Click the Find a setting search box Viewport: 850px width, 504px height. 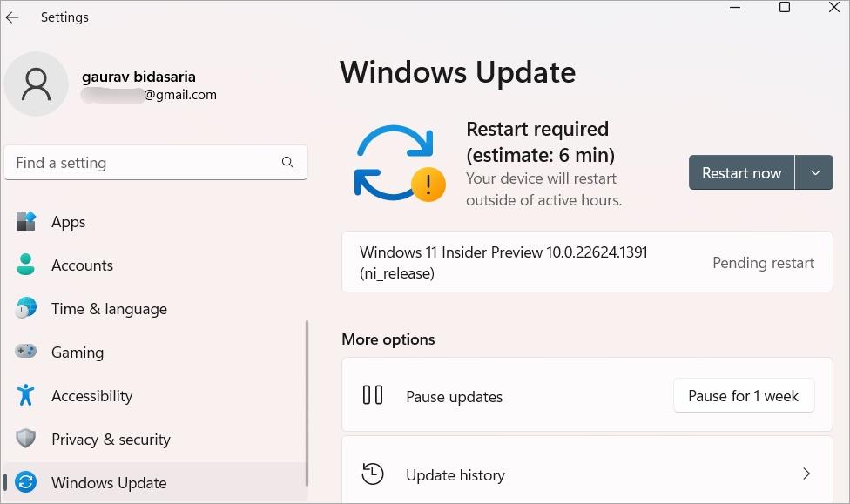pyautogui.click(x=156, y=163)
